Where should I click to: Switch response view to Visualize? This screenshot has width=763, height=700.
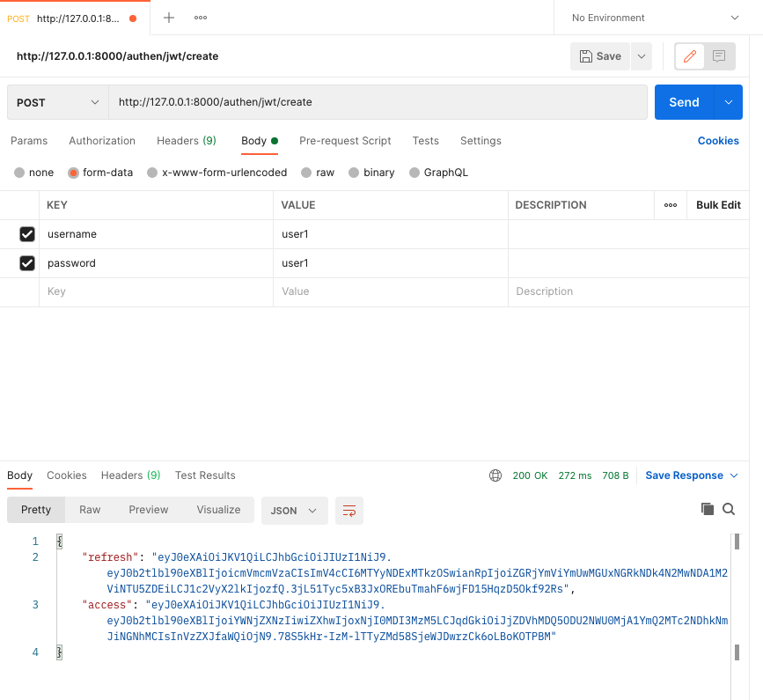218,510
